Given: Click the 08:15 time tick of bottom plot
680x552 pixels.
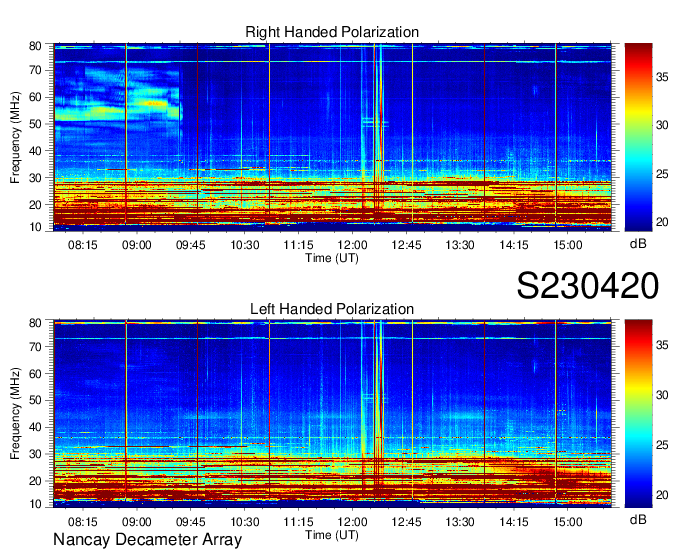Looking at the screenshot, I should click(x=83, y=522).
